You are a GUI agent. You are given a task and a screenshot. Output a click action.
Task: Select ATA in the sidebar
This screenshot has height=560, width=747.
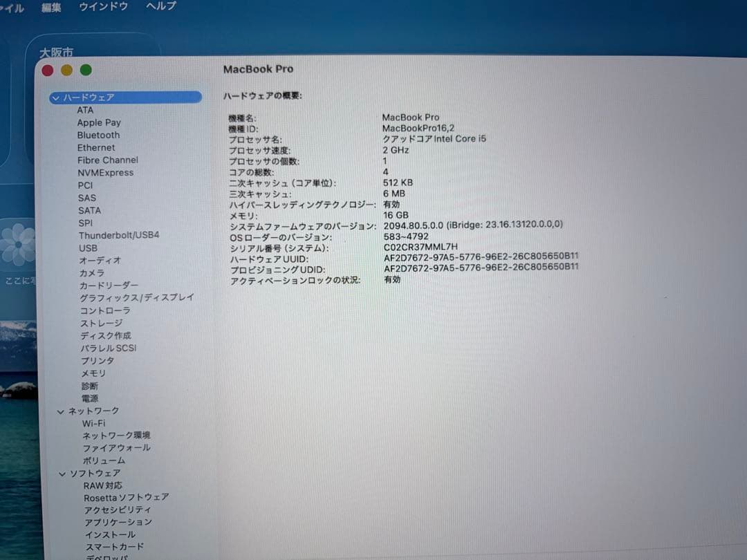pos(85,110)
